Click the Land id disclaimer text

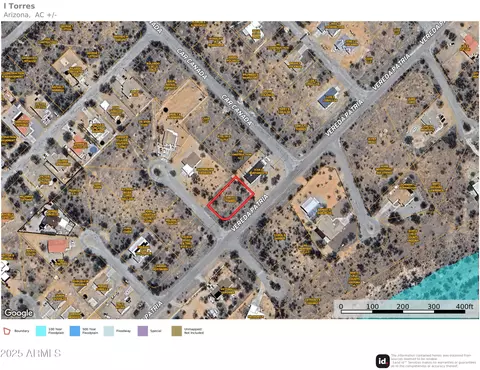(x=434, y=361)
